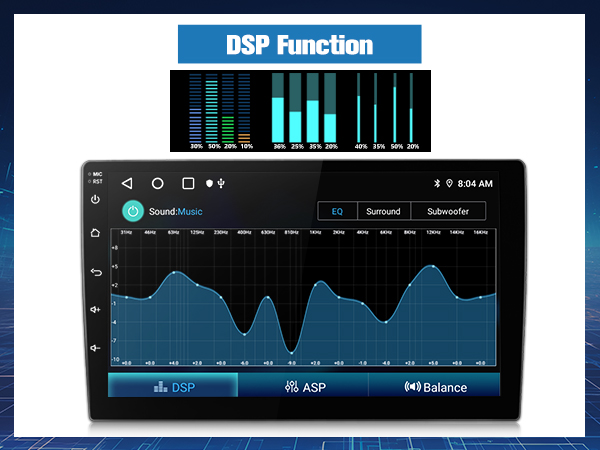This screenshot has width=600, height=450.
Task: Toggle the teal sound power switch
Action: (x=132, y=211)
